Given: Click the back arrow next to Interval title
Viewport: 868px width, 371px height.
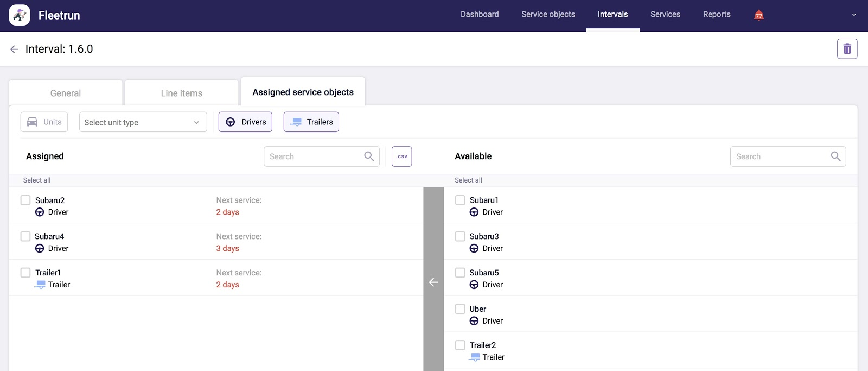Looking at the screenshot, I should click(14, 49).
